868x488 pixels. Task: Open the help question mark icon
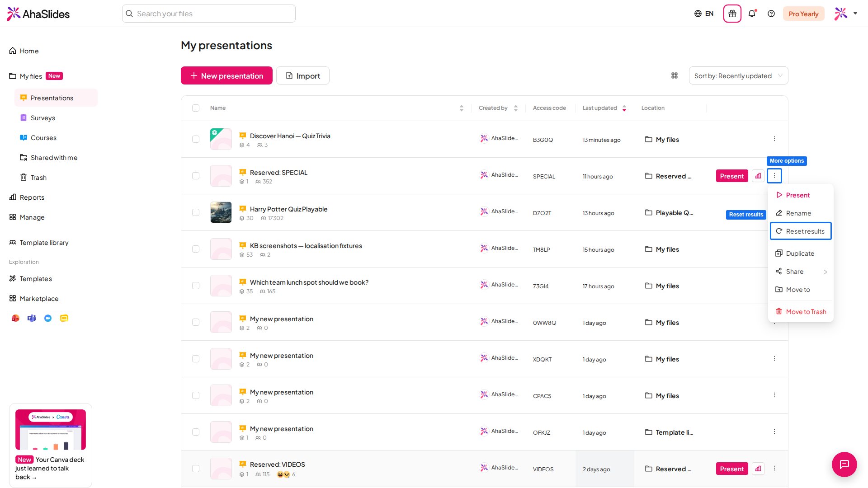[771, 14]
